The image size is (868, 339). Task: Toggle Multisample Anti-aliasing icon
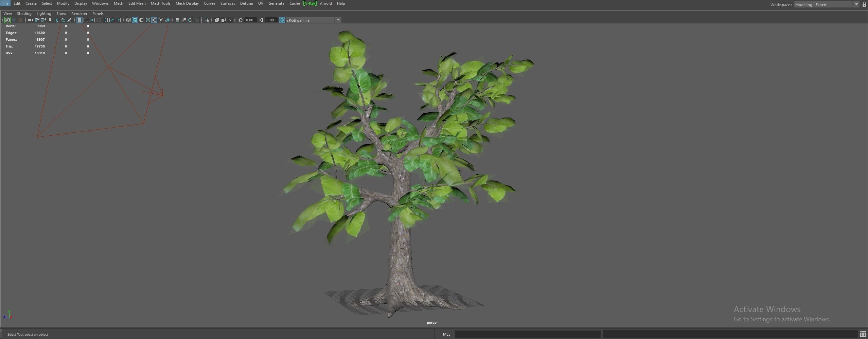point(190,20)
